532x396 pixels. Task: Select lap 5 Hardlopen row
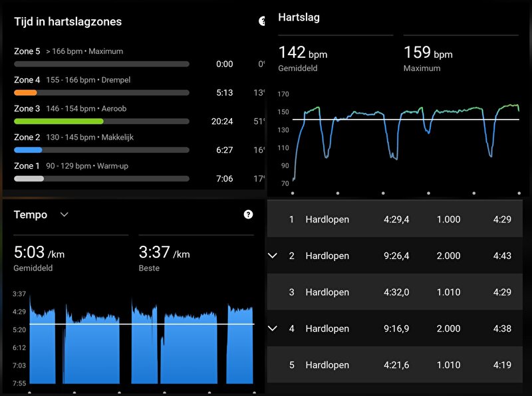coord(399,365)
